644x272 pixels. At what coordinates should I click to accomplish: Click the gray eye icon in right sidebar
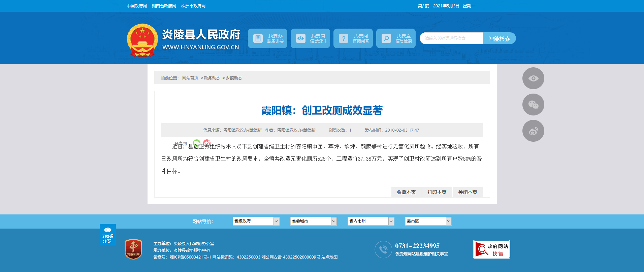pos(533,78)
